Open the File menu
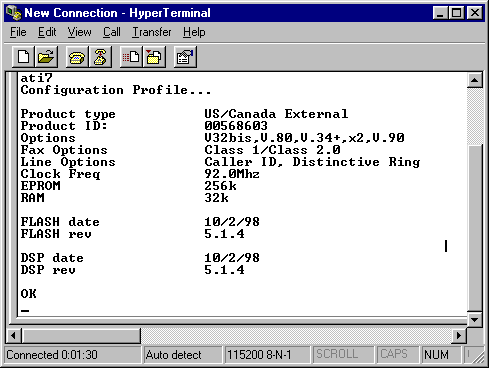Image resolution: width=489 pixels, height=368 pixels. (18, 32)
